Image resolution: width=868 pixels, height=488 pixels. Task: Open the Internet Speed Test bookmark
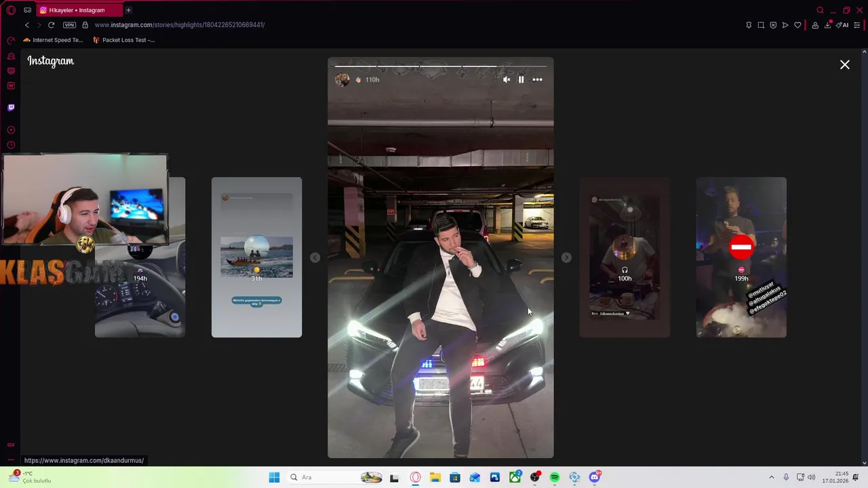tap(53, 40)
